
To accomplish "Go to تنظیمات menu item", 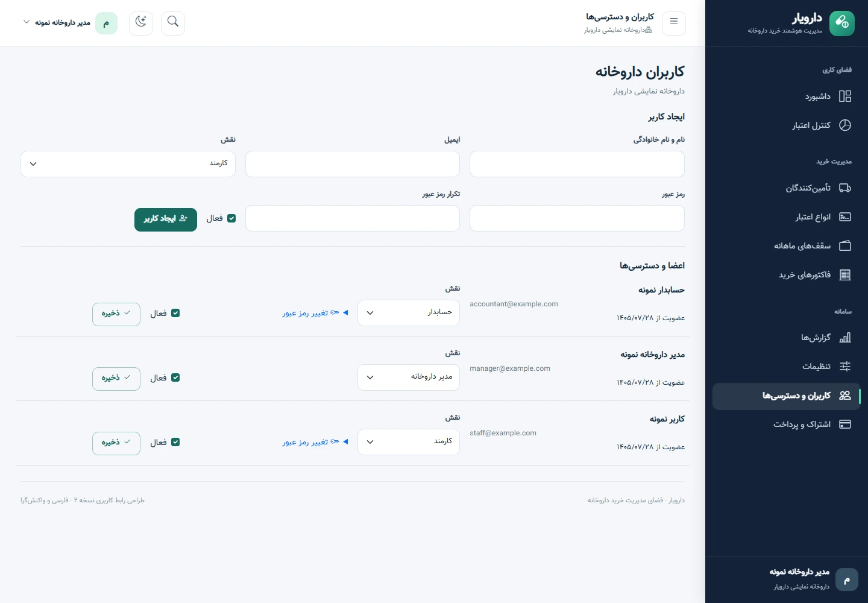I will pyautogui.click(x=787, y=367).
